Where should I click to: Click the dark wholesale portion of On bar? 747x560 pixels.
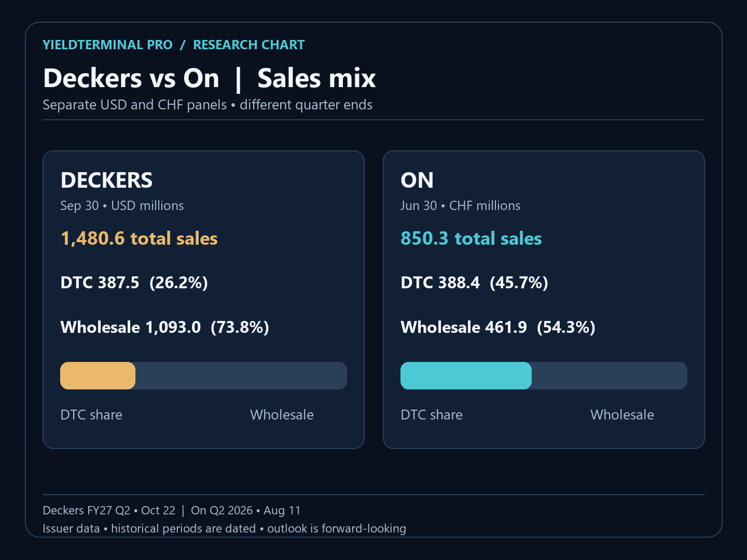[x=610, y=375]
